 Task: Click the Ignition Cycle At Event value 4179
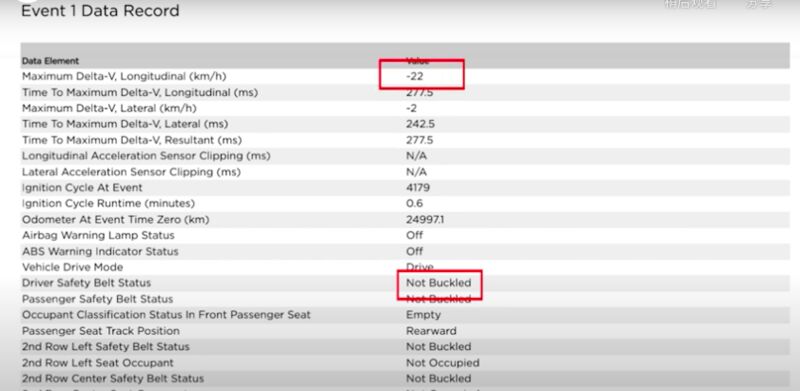418,188
